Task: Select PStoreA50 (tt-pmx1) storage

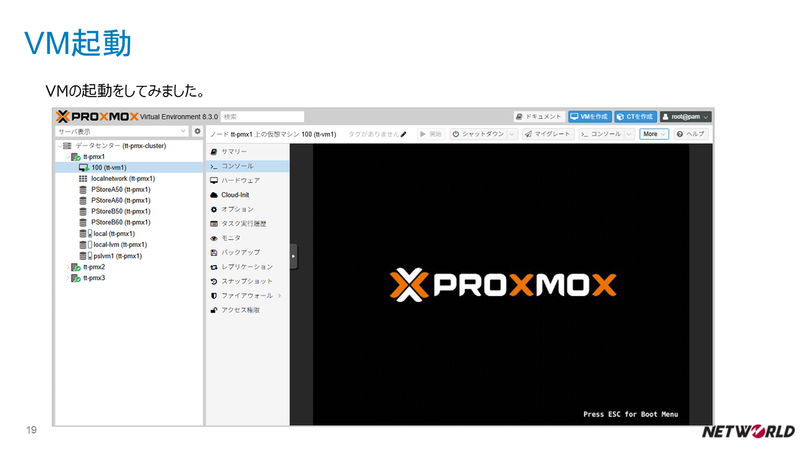Action: coord(120,190)
